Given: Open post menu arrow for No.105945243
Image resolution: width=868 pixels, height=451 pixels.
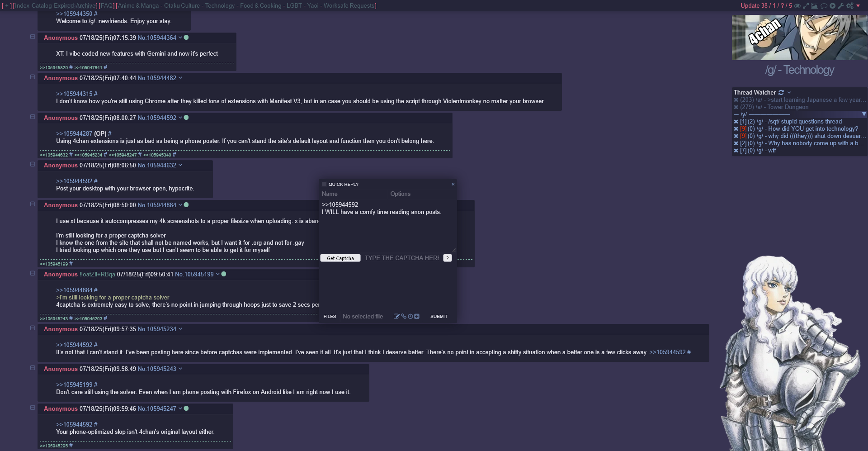Looking at the screenshot, I should [180, 369].
